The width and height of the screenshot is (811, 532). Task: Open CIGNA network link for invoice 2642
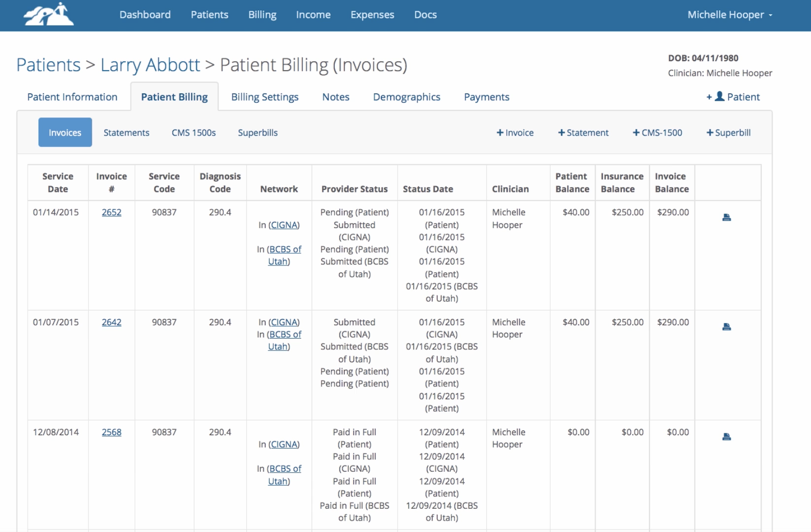[x=284, y=322]
